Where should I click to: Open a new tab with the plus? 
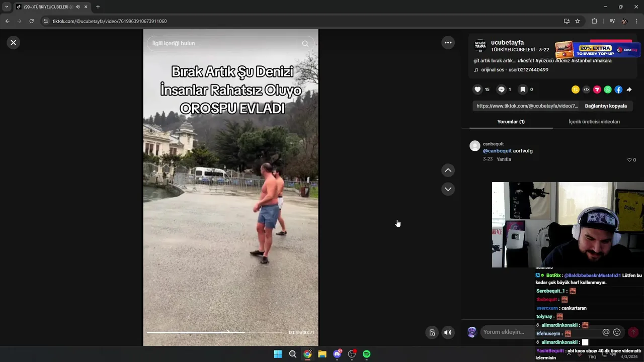point(98,7)
